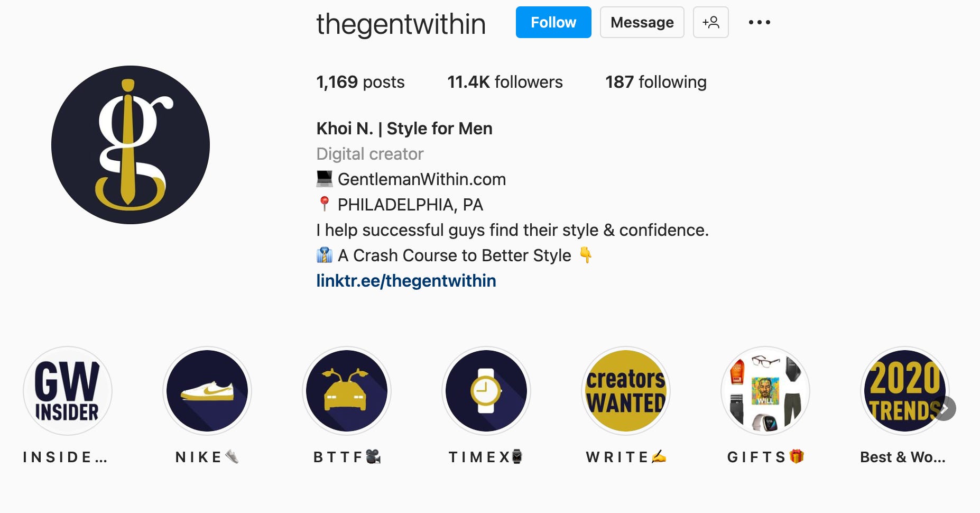Open the TIMEX watch highlight

tap(486, 391)
